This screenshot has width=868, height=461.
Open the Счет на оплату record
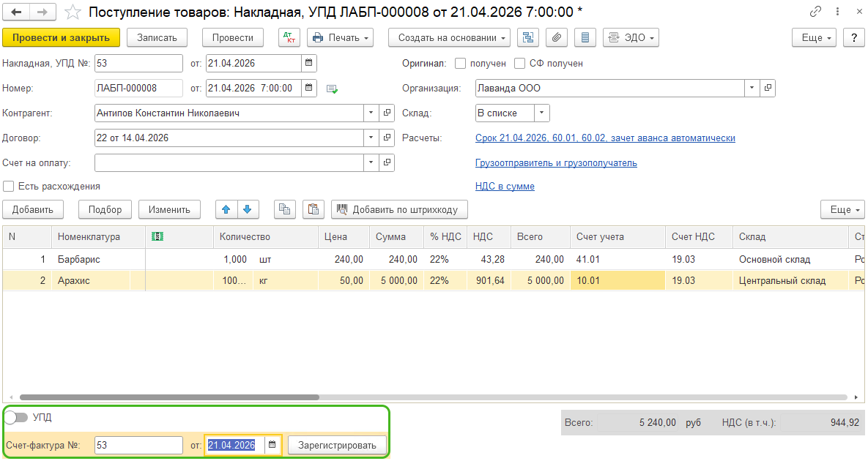387,162
